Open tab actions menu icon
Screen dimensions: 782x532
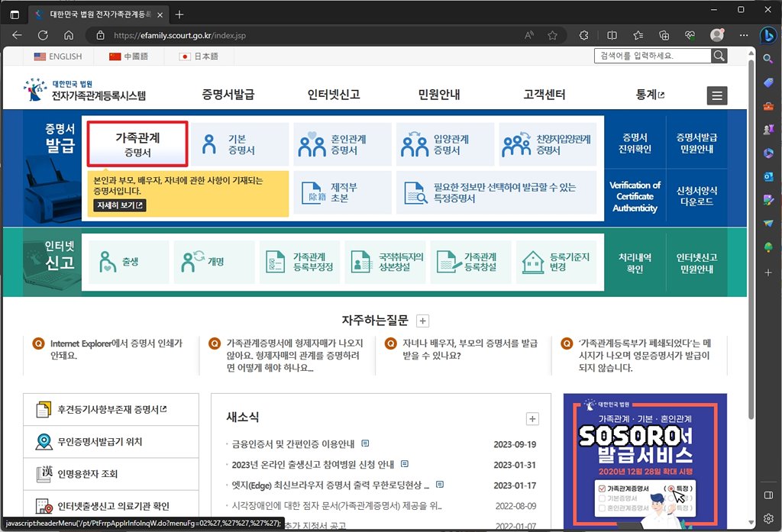15,15
